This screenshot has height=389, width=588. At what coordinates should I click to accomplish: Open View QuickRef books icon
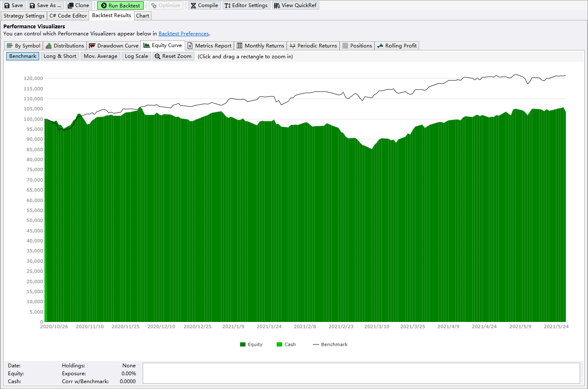(x=277, y=5)
